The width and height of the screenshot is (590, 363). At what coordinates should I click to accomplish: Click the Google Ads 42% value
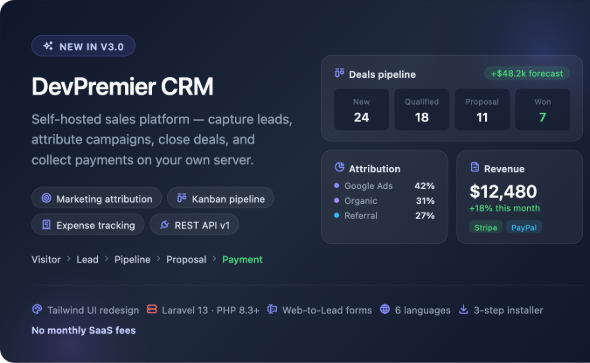(x=424, y=186)
